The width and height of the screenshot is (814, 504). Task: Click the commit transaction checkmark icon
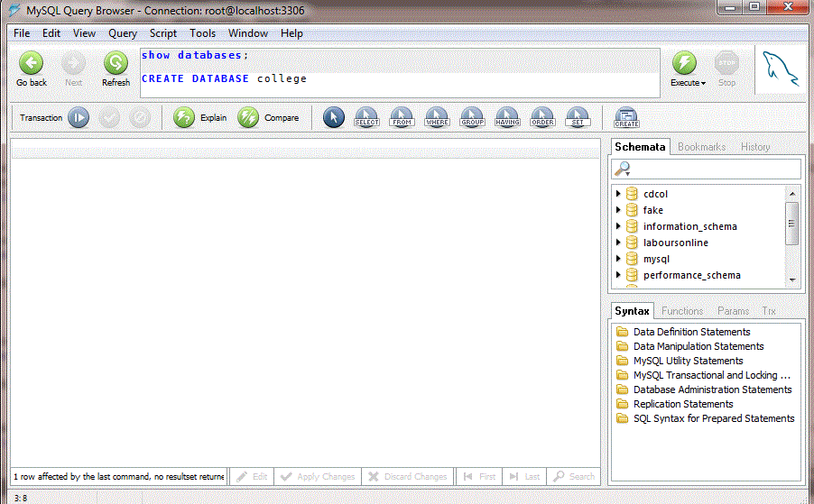pos(109,118)
